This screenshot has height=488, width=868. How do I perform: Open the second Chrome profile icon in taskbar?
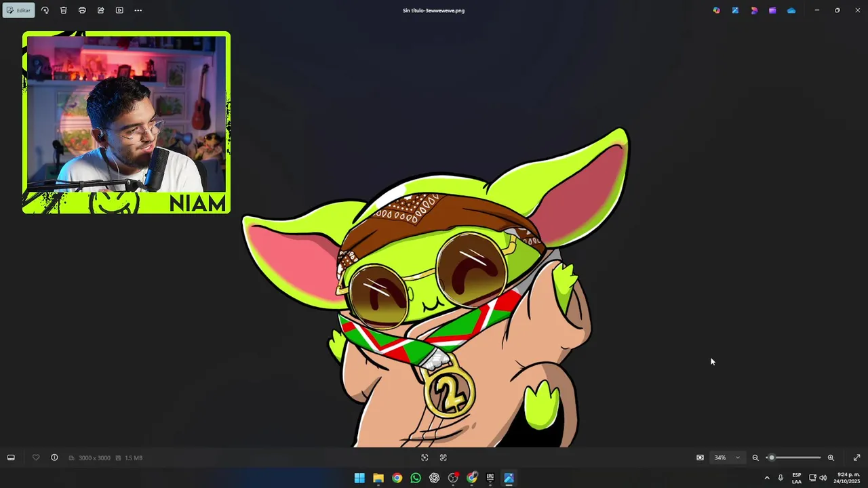(472, 478)
